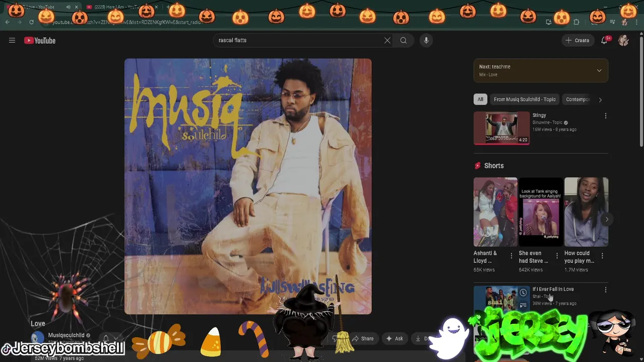The height and width of the screenshot is (362, 644).
Task: Click the Musiq album art video player
Action: pyautogui.click(x=248, y=187)
